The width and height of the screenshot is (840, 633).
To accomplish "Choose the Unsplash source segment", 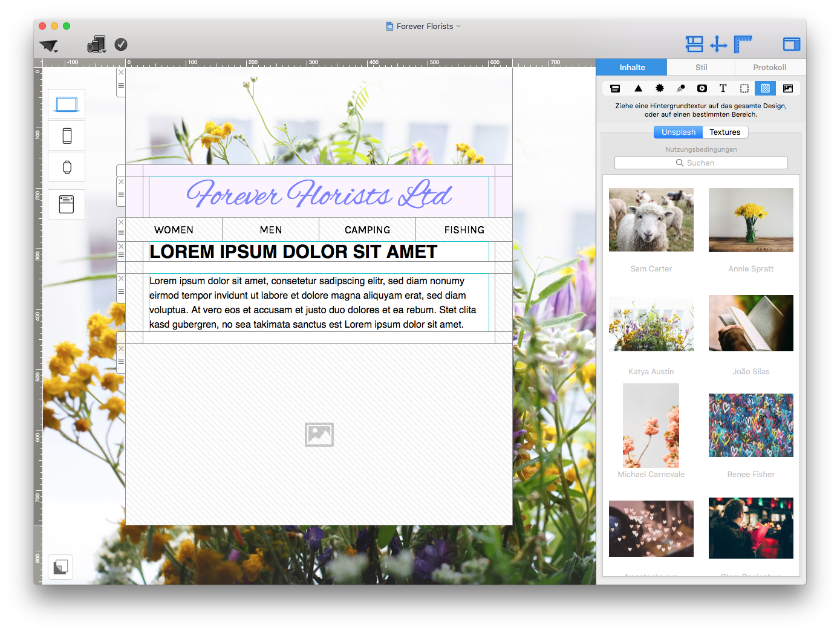I will (x=678, y=132).
